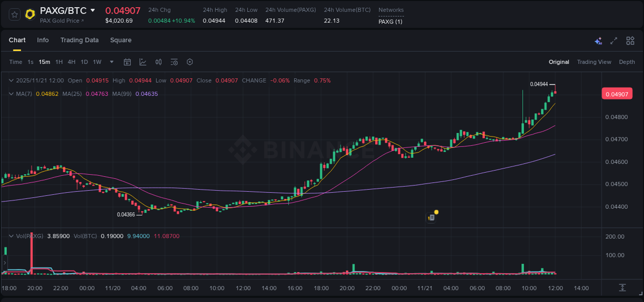Enter fullscreen with the diagonal arrows icon
Screen dimensions: 644x302
click(x=613, y=40)
